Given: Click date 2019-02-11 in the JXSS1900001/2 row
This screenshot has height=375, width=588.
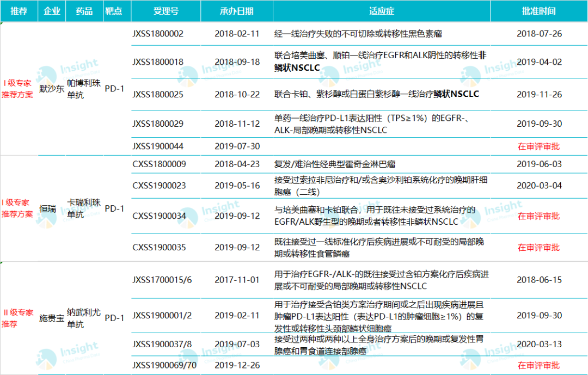Looking at the screenshot, I should click(x=237, y=316).
